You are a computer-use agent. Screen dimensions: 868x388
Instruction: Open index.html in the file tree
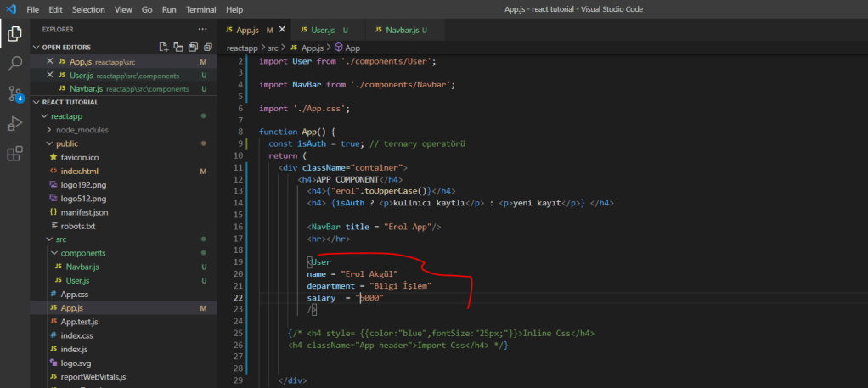point(79,171)
